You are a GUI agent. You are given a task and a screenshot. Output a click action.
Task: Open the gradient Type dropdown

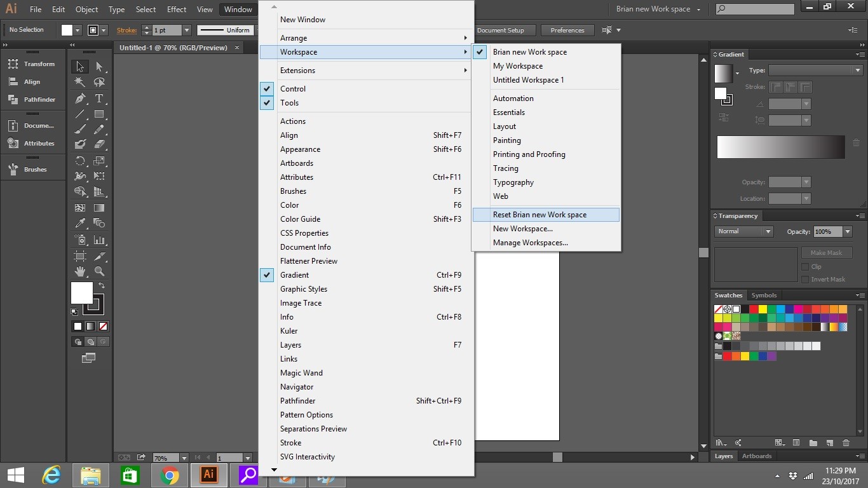coord(815,71)
